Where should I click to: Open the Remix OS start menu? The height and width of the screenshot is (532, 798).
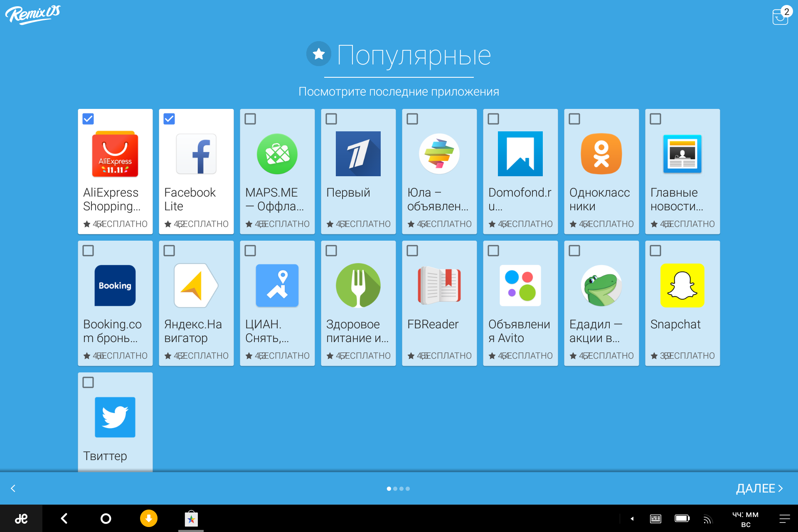[x=21, y=519]
